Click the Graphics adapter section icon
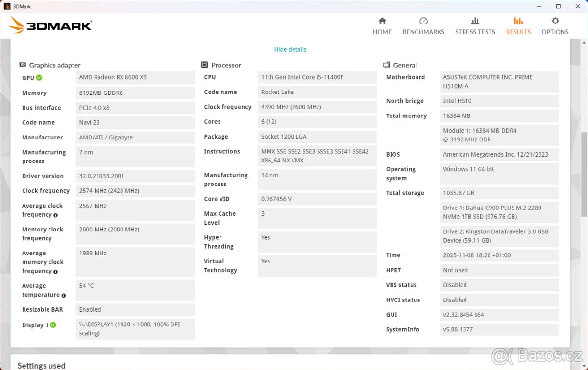This screenshot has width=588, height=370. pos(23,65)
